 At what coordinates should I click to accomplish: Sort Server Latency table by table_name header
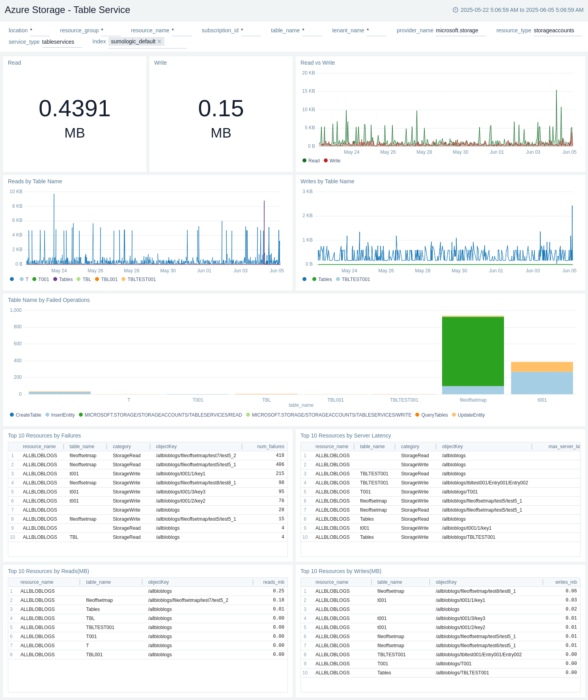[x=372, y=447]
